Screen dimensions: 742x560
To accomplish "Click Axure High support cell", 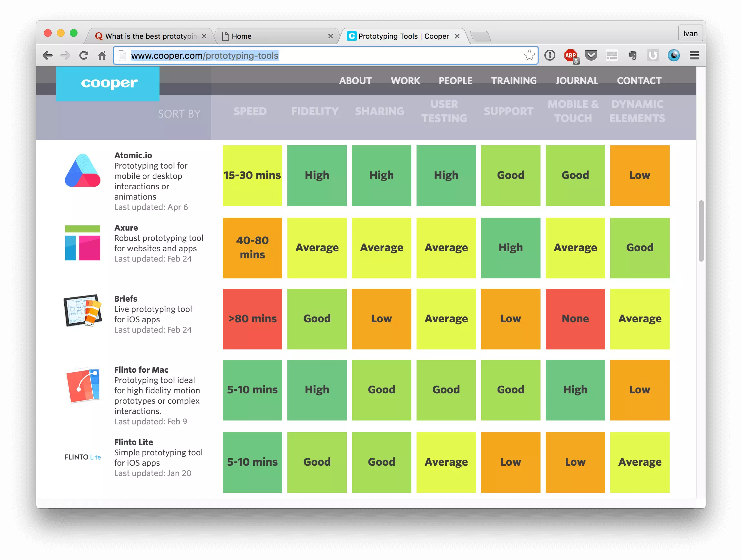I will click(x=510, y=248).
